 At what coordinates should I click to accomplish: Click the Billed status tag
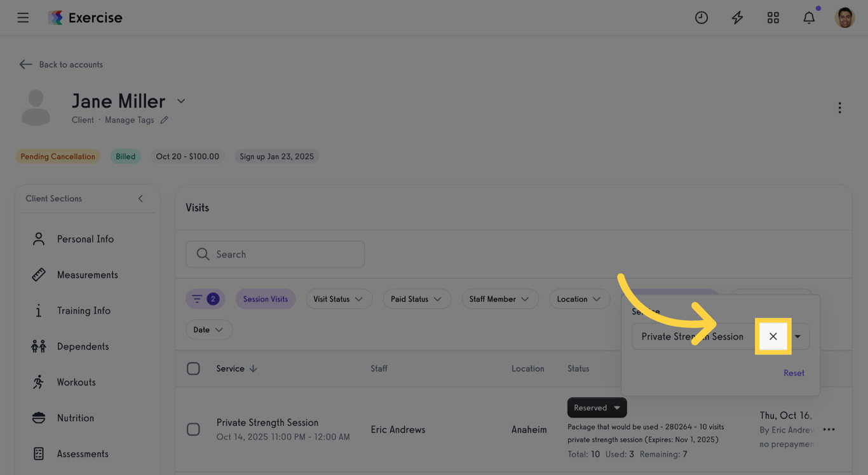click(x=125, y=156)
